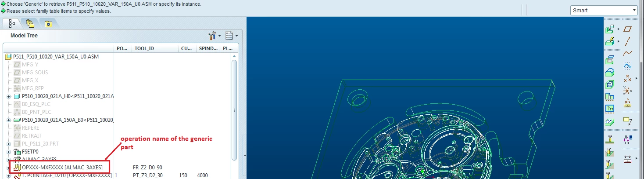Image resolution: width=644 pixels, height=179 pixels.
Task: Switch to the Folder Browser navigator tab
Action: click(30, 23)
